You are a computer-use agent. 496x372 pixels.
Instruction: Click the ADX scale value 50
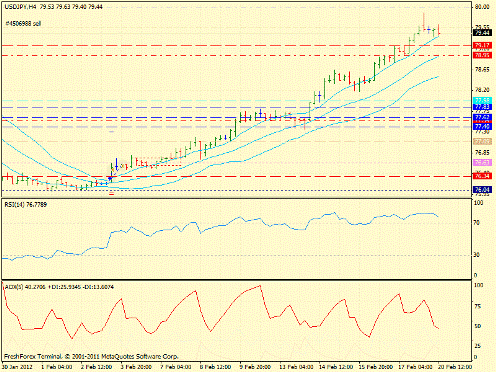(x=478, y=326)
